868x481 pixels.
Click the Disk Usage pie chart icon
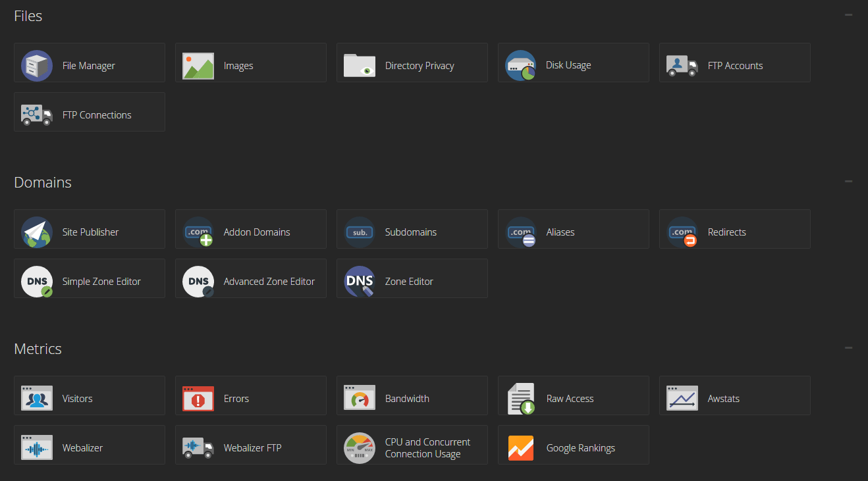[520, 66]
